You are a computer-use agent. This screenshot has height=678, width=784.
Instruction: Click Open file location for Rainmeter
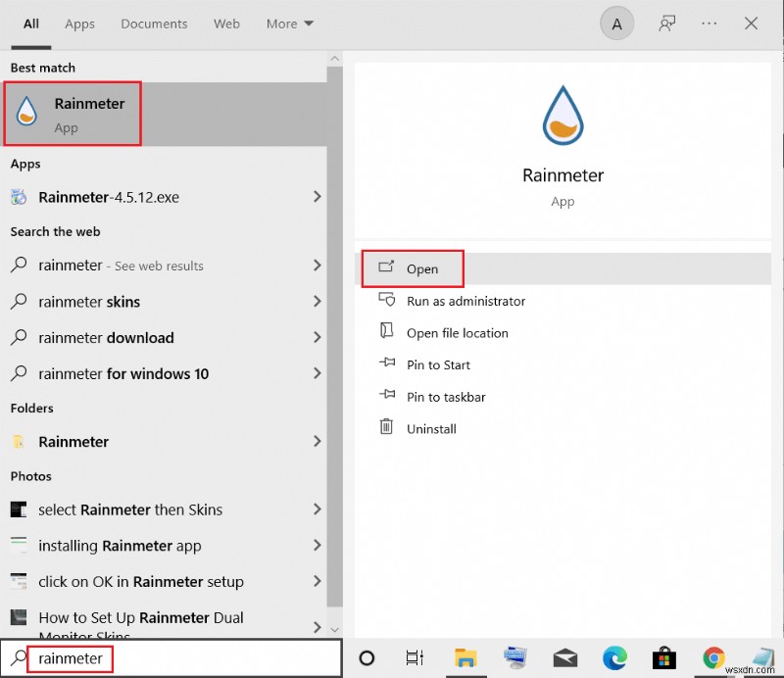pos(457,333)
